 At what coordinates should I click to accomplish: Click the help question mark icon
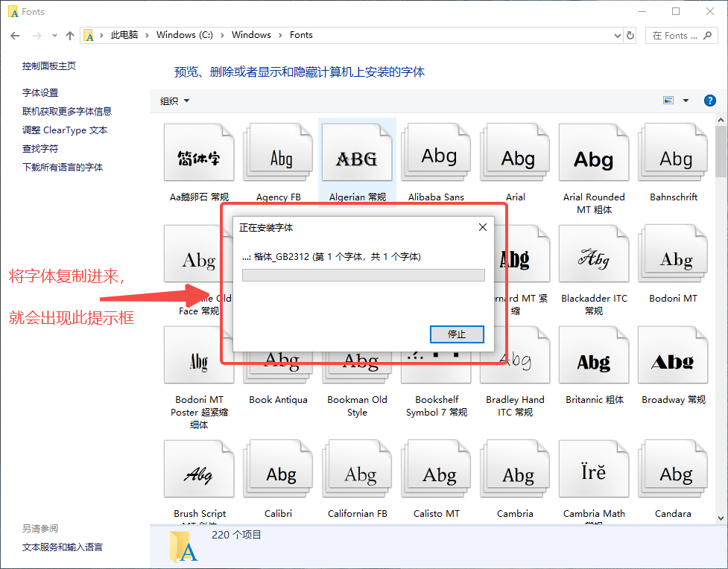(x=710, y=101)
